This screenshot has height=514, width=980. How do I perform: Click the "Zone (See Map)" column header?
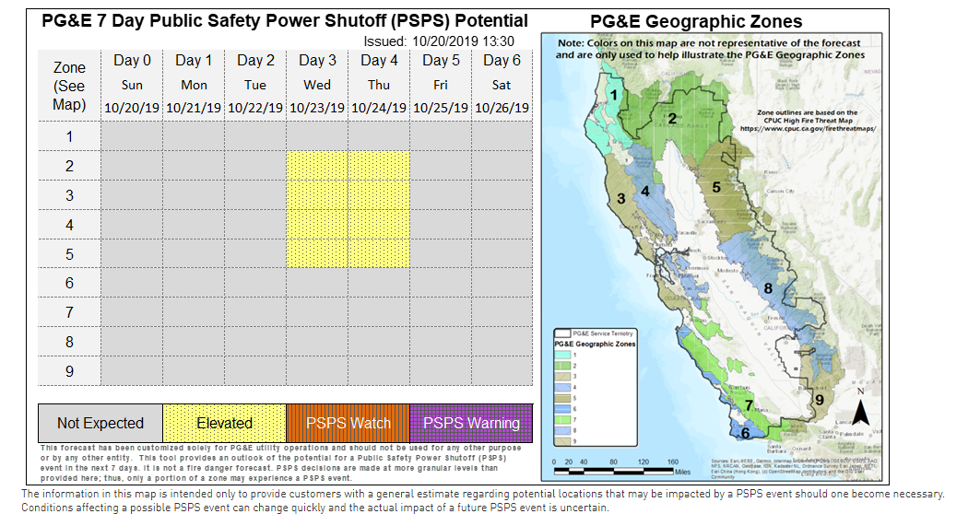[69, 86]
